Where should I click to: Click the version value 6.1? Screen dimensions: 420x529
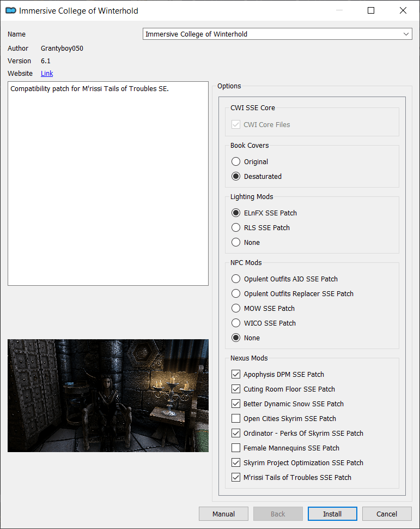[x=46, y=61]
